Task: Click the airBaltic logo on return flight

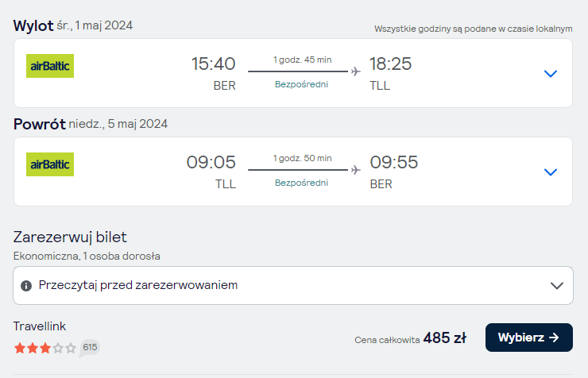Action: (x=50, y=164)
